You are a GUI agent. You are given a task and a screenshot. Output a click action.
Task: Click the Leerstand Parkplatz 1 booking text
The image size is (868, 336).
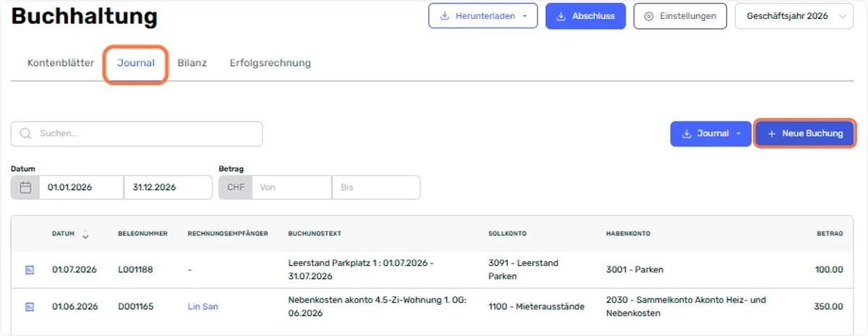click(x=360, y=270)
